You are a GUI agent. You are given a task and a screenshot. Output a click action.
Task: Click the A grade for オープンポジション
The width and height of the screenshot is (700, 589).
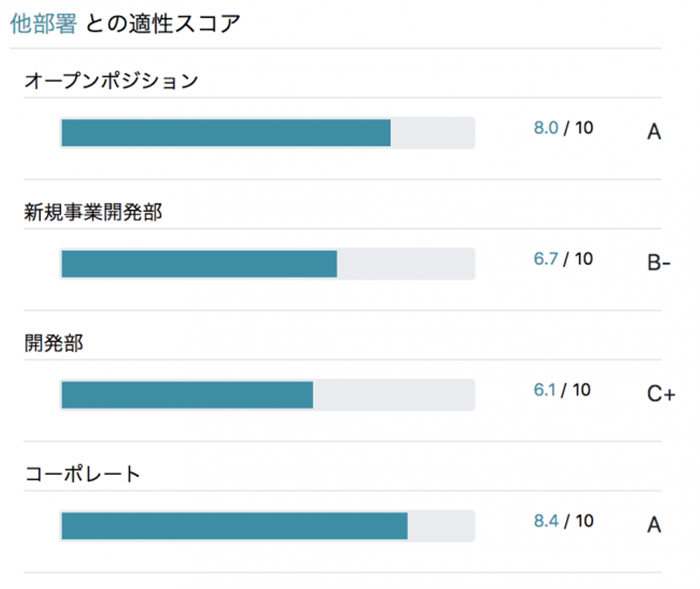tap(654, 132)
